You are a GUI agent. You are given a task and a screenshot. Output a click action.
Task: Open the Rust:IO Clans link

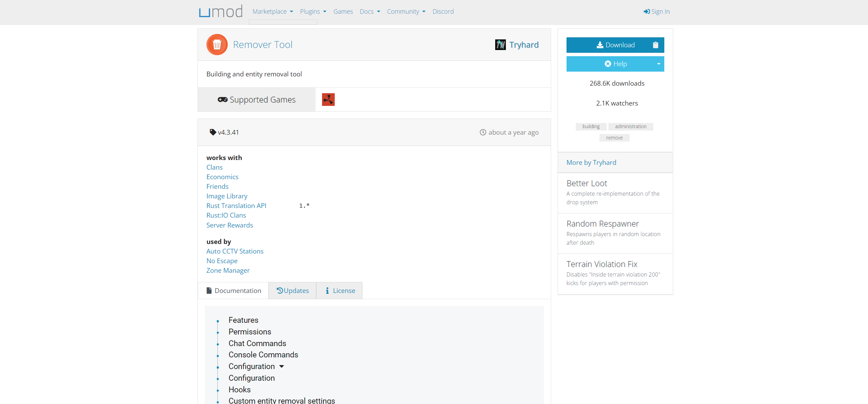point(226,215)
